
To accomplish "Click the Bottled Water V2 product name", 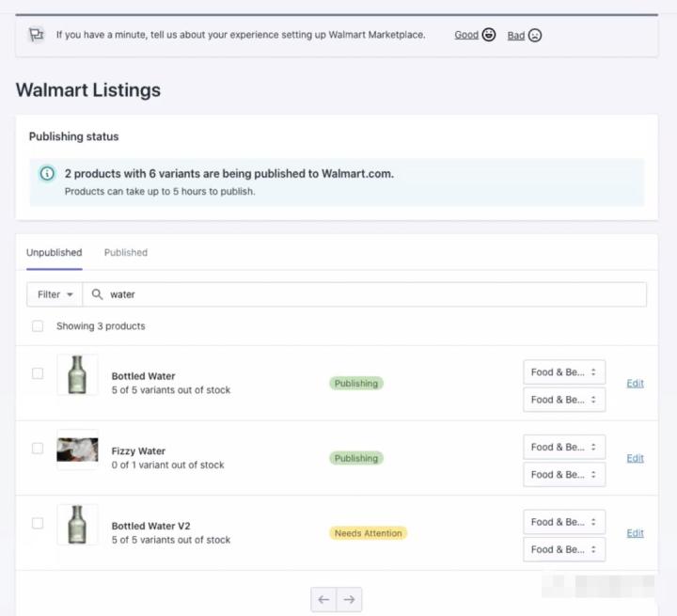I will (x=150, y=526).
